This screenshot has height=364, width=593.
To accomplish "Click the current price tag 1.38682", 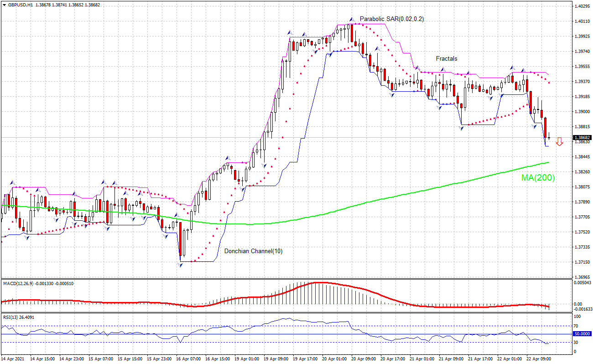I will (x=583, y=137).
